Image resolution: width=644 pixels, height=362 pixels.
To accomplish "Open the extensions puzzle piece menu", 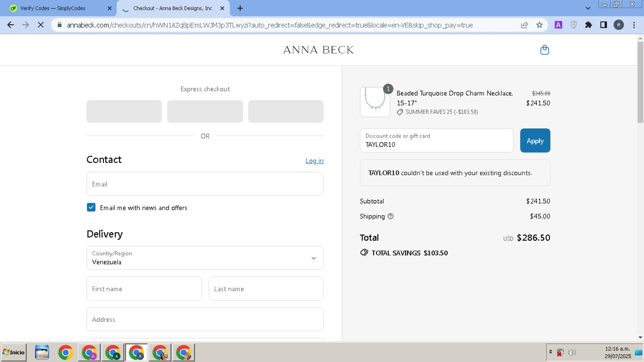I will pyautogui.click(x=589, y=25).
